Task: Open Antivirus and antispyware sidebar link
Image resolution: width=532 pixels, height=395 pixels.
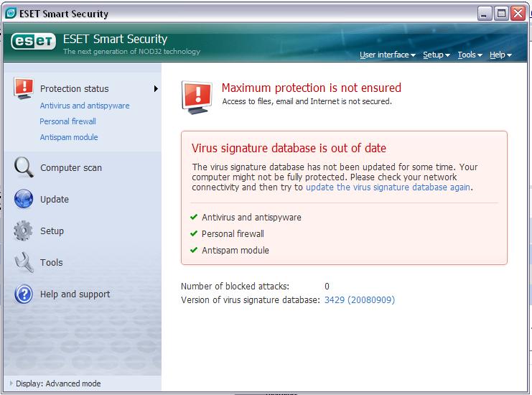Action: click(85, 106)
